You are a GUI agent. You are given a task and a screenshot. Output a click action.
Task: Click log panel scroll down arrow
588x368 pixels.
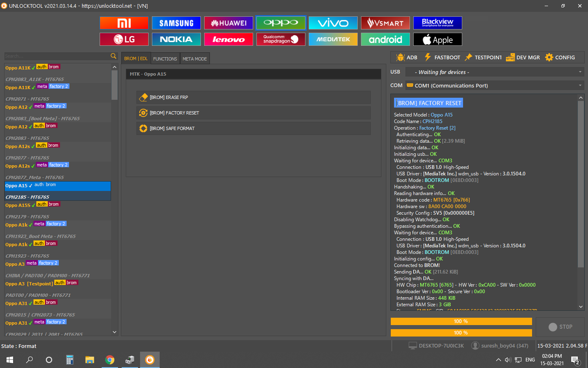pyautogui.click(x=581, y=307)
